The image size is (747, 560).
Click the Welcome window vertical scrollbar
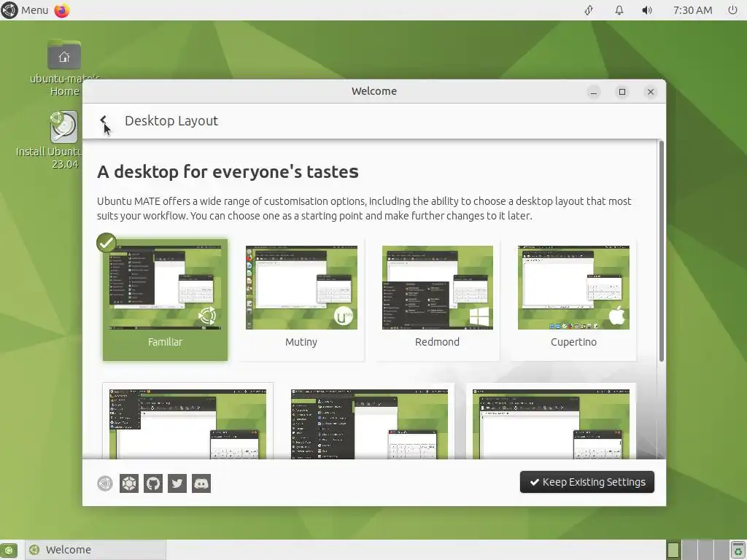coord(661,251)
